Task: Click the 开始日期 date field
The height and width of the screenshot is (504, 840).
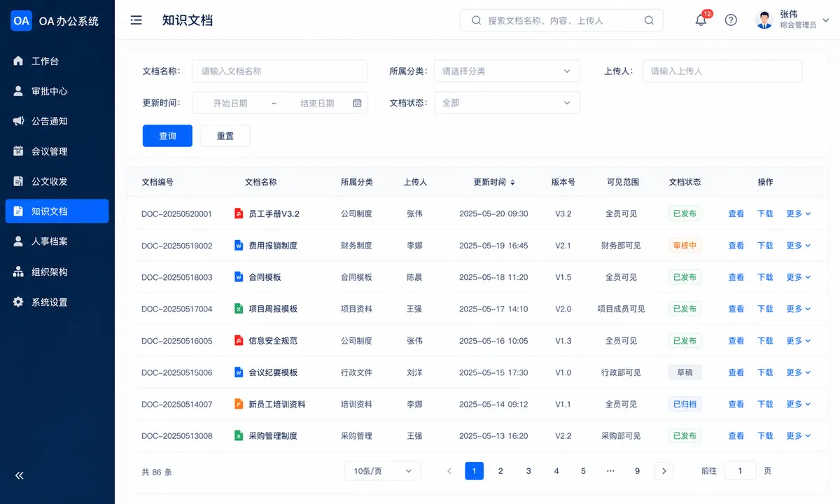Action: (x=230, y=103)
